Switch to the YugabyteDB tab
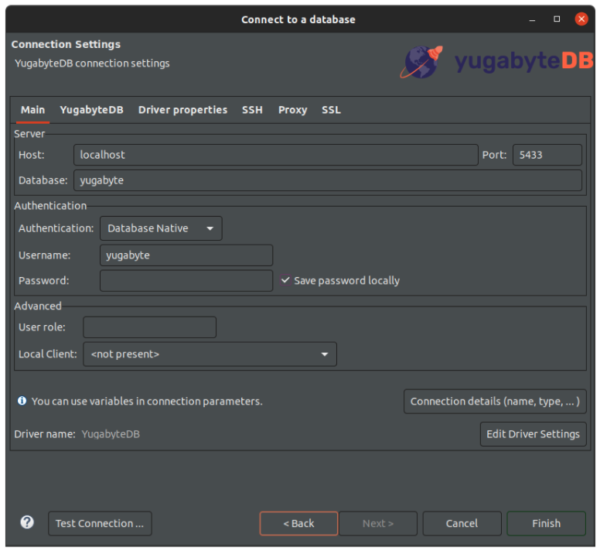Image resolution: width=600 pixels, height=551 pixels. click(x=91, y=110)
